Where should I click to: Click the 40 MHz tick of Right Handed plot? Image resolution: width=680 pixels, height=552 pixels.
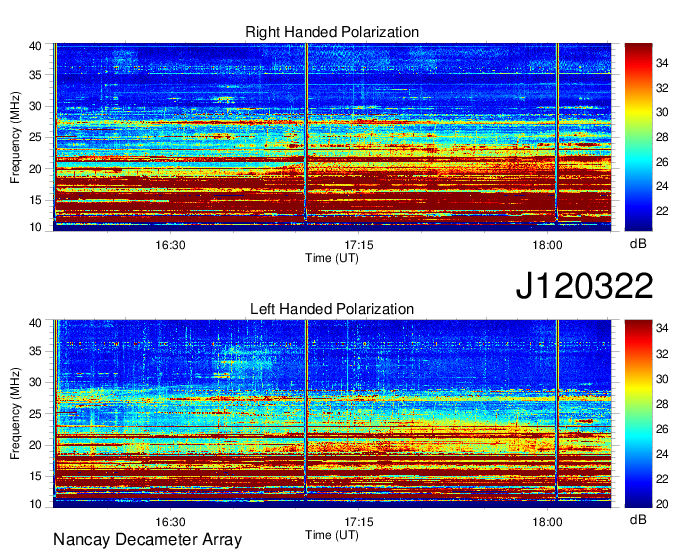click(x=36, y=46)
